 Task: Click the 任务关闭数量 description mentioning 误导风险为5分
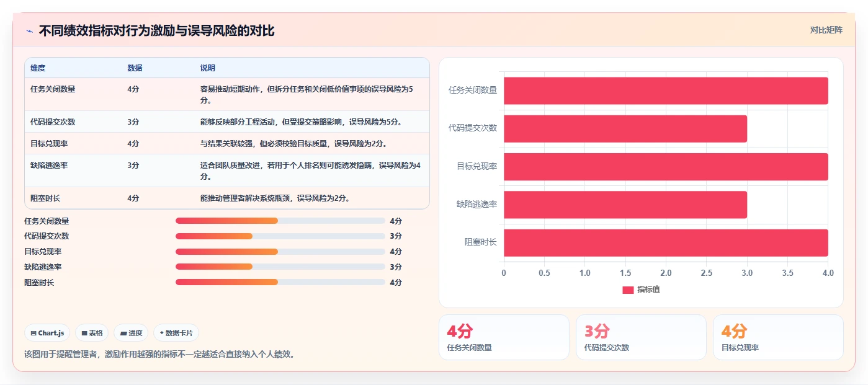pyautogui.click(x=306, y=94)
